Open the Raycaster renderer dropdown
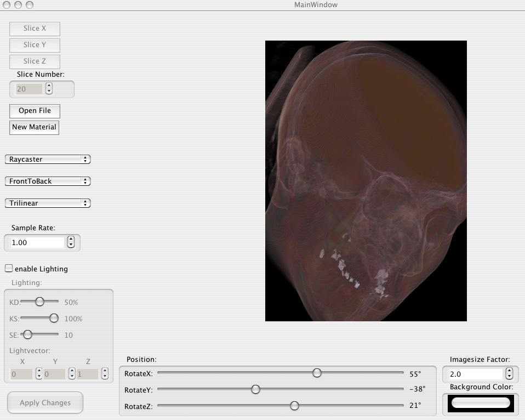525x420 pixels. [48, 160]
